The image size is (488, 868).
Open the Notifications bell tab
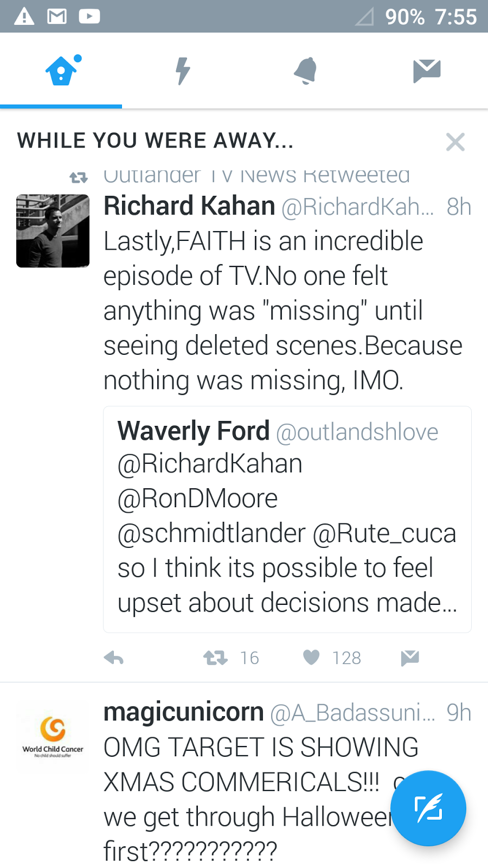[305, 71]
